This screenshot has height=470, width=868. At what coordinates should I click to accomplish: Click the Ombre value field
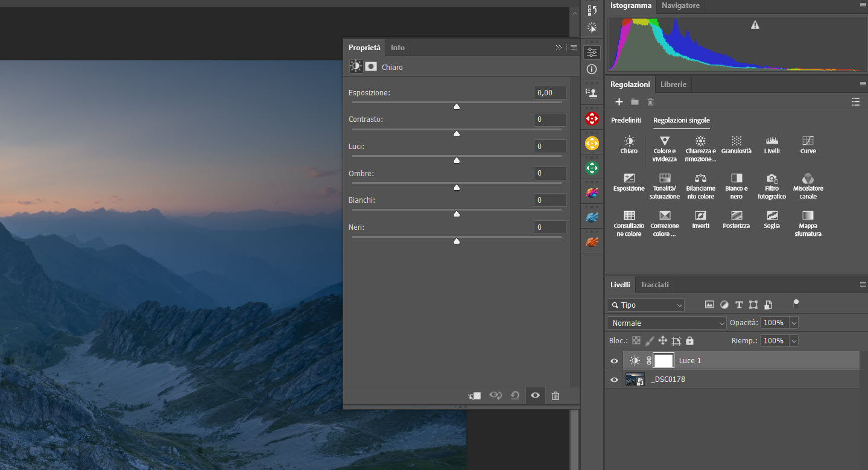[550, 173]
